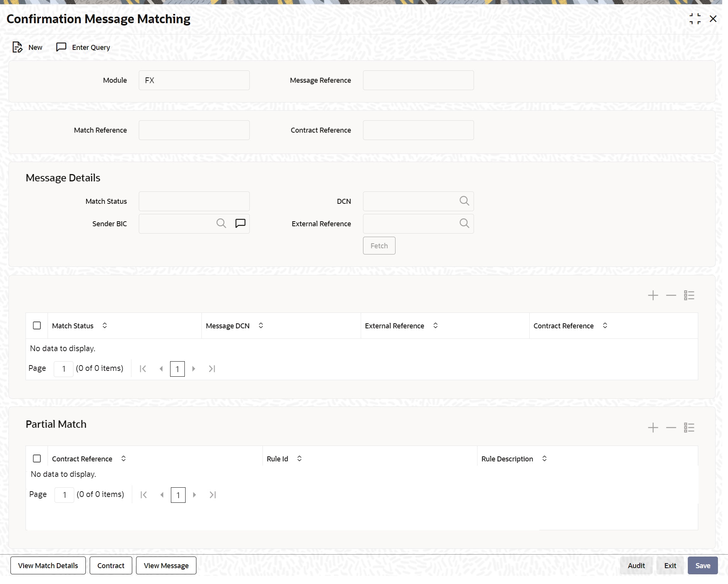
Task: Click Enter Query text in the toolbar
Action: pyautogui.click(x=91, y=47)
